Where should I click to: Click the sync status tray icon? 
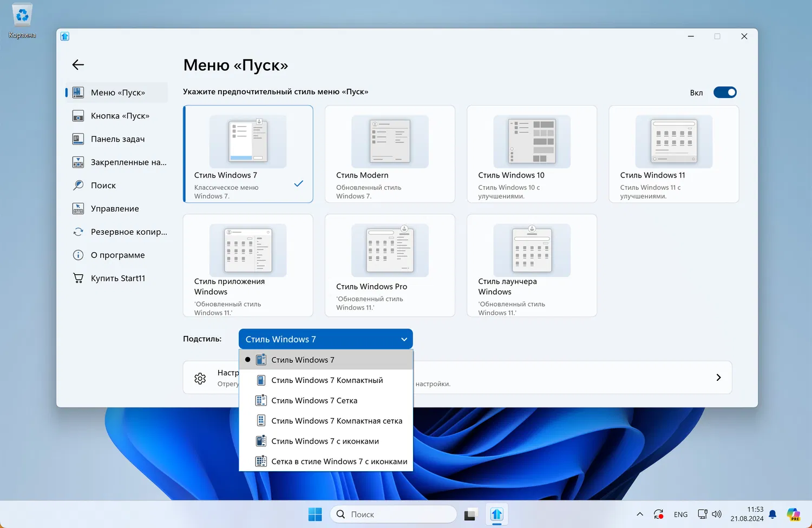tap(659, 514)
